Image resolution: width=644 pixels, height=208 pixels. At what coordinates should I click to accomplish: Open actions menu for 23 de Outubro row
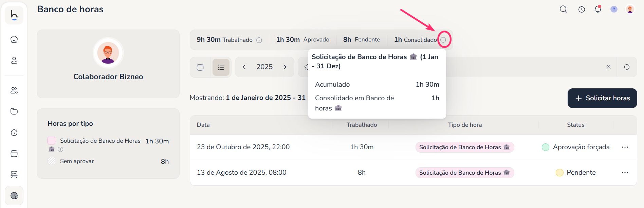coord(625,147)
